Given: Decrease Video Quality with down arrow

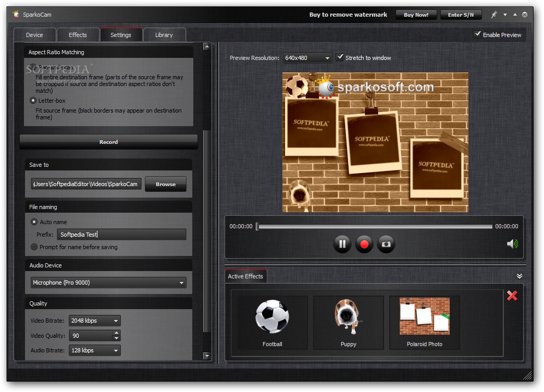Looking at the screenshot, I should tap(117, 338).
